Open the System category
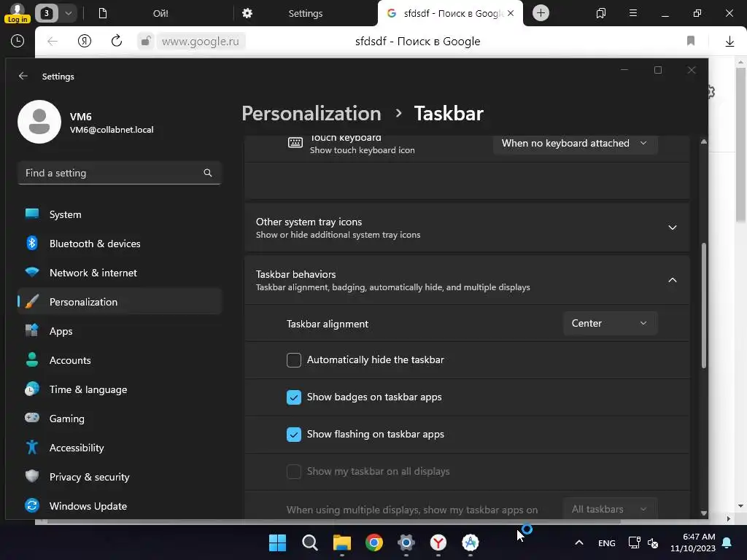The height and width of the screenshot is (560, 747). [x=120, y=214]
